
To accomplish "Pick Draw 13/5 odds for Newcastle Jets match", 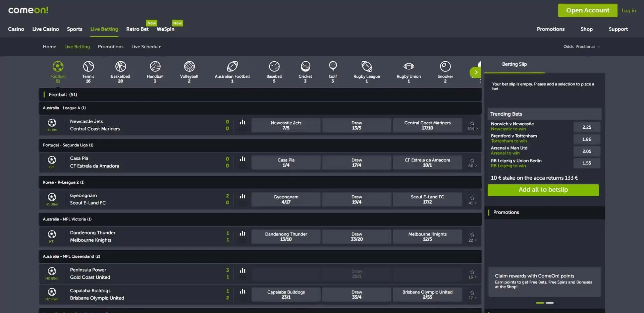I will click(x=357, y=125).
